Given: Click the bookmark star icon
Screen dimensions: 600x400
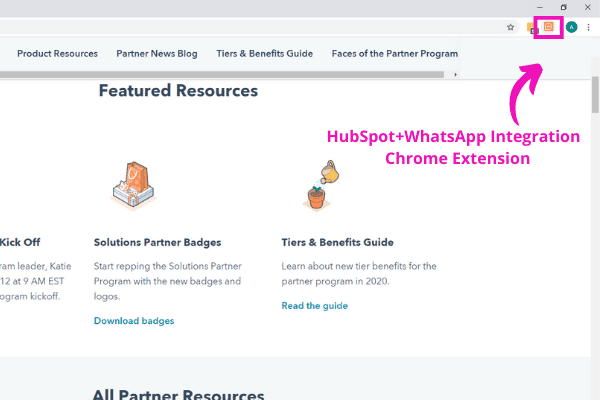Looking at the screenshot, I should coord(510,27).
